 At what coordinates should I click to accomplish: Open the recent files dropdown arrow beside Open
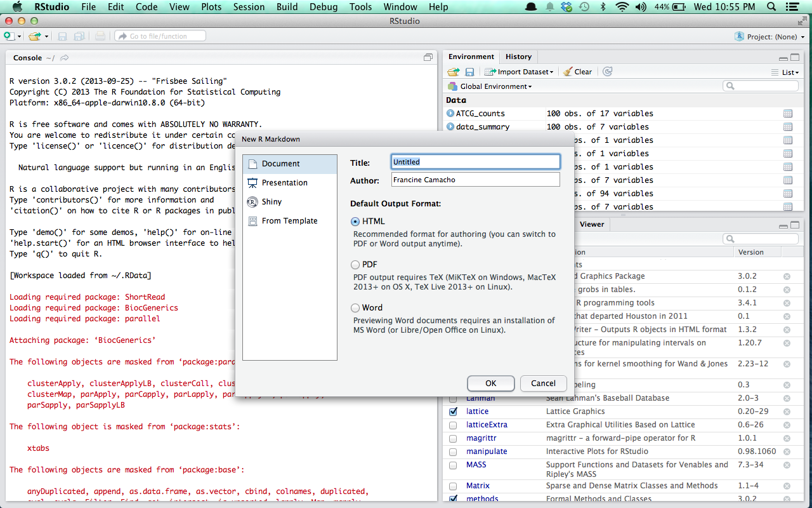tap(45, 37)
